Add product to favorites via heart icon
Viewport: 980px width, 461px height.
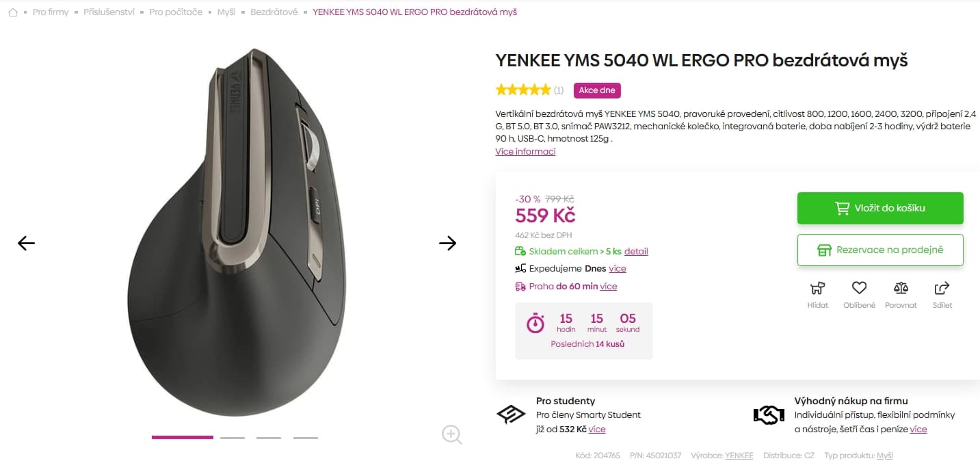(x=859, y=289)
